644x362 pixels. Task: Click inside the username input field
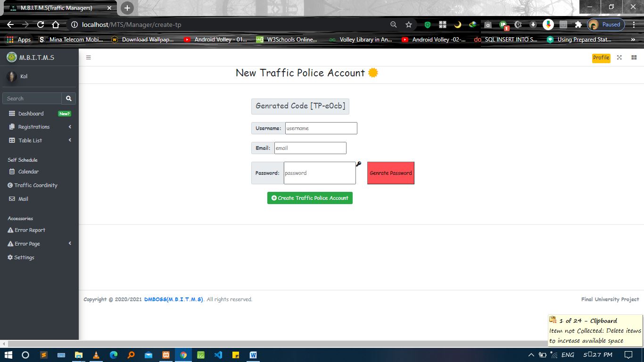coord(321,128)
